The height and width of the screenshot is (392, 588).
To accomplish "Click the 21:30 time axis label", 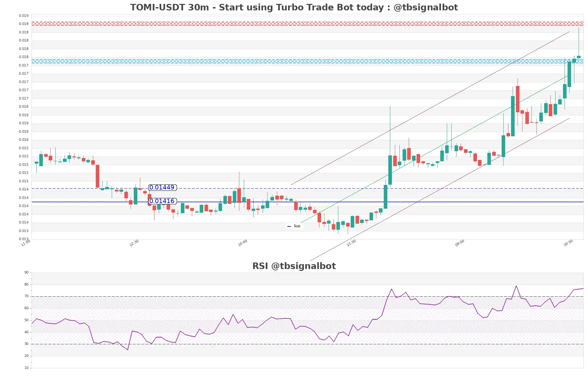I will (351, 243).
